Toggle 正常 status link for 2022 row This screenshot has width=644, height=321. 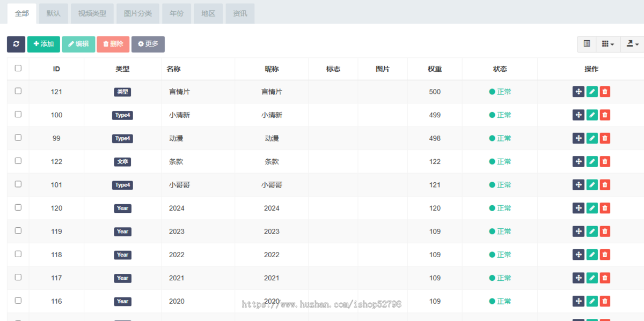(500, 255)
